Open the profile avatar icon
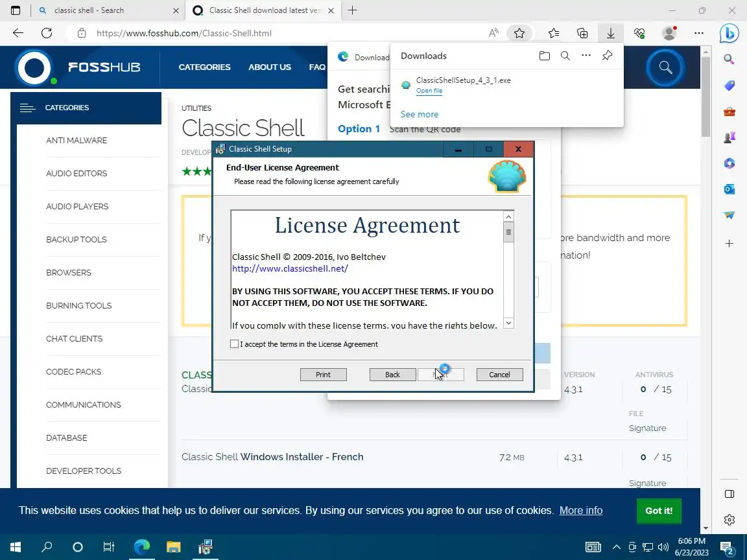Viewport: 747px width, 560px height. point(669,33)
